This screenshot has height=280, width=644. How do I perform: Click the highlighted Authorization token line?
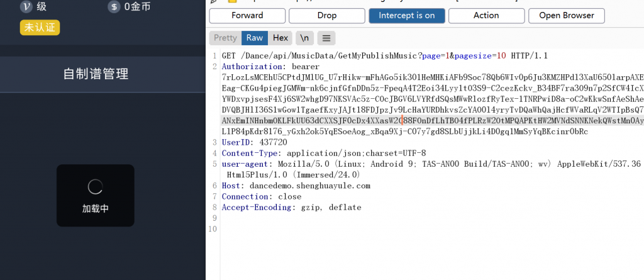coord(428,120)
